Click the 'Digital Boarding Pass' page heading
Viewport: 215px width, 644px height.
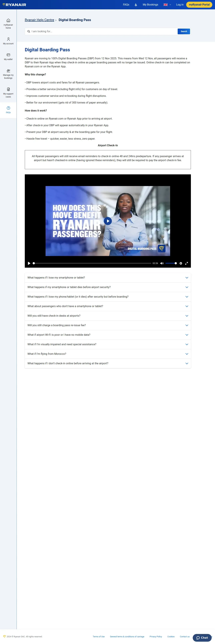(x=47, y=50)
